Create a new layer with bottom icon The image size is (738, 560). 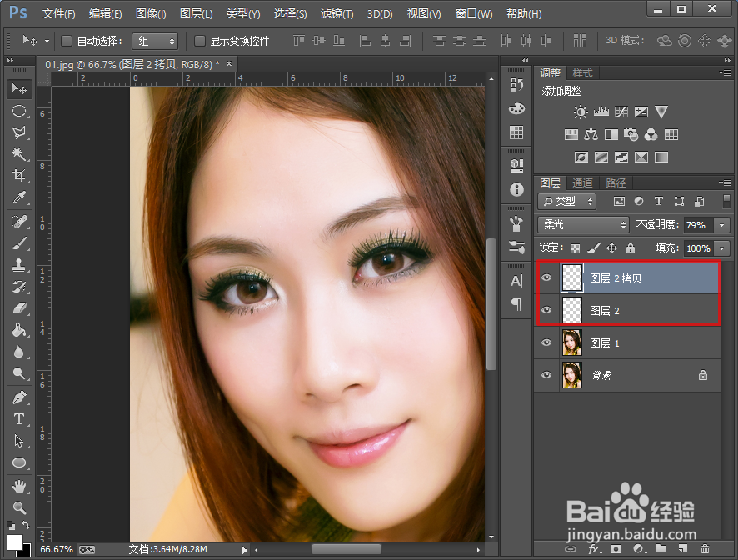coord(682,548)
